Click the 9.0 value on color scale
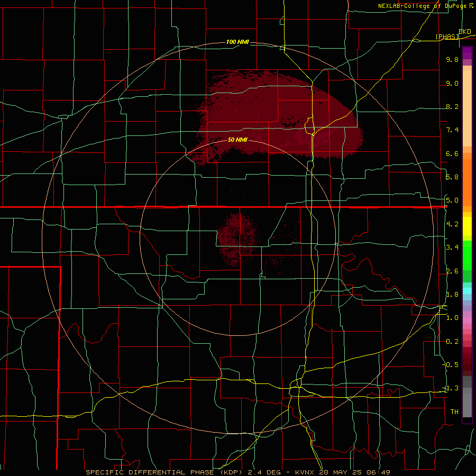 [x=452, y=83]
